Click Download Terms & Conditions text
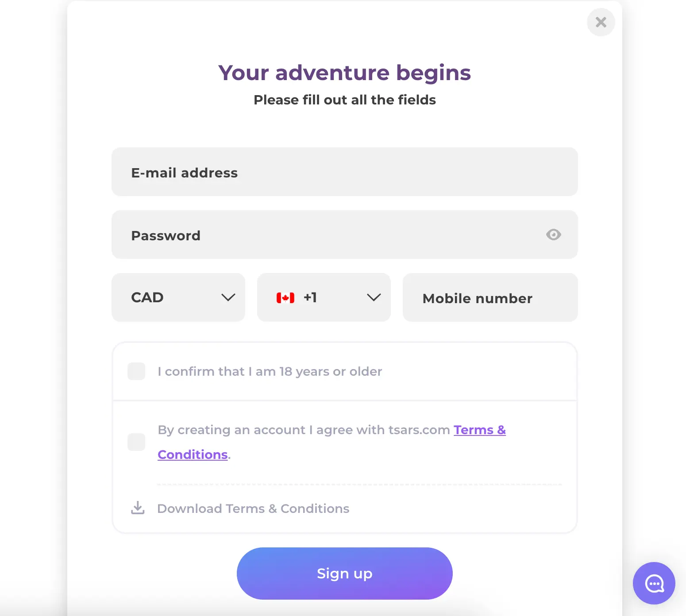 click(x=253, y=508)
